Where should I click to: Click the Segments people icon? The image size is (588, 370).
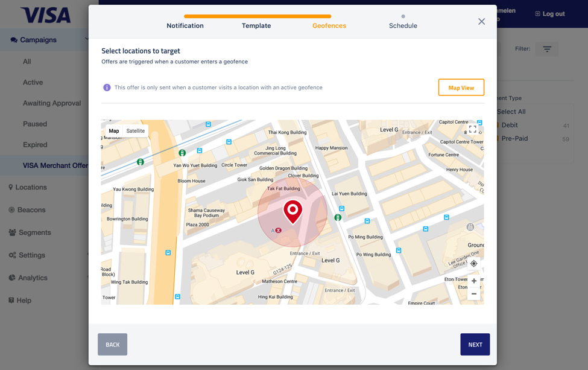[13, 232]
